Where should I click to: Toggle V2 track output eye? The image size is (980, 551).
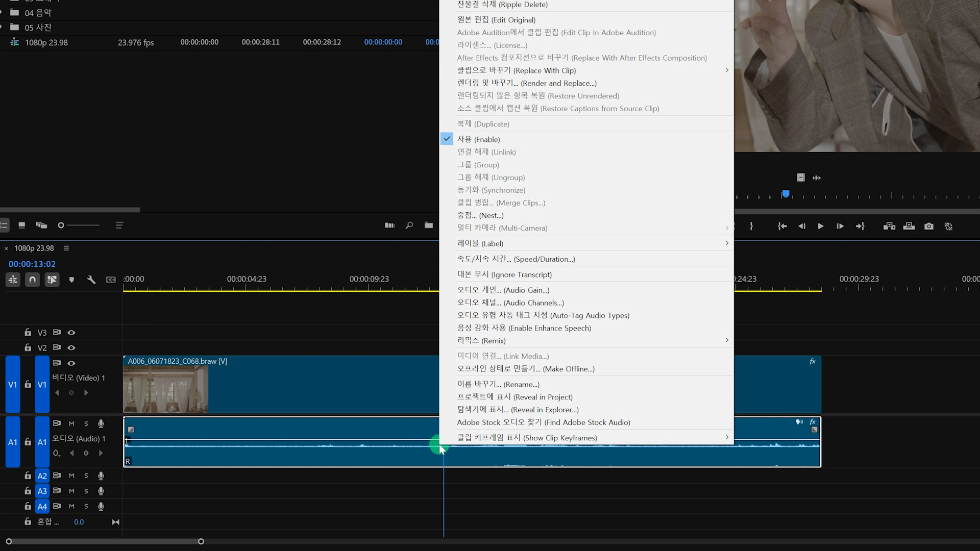point(71,348)
